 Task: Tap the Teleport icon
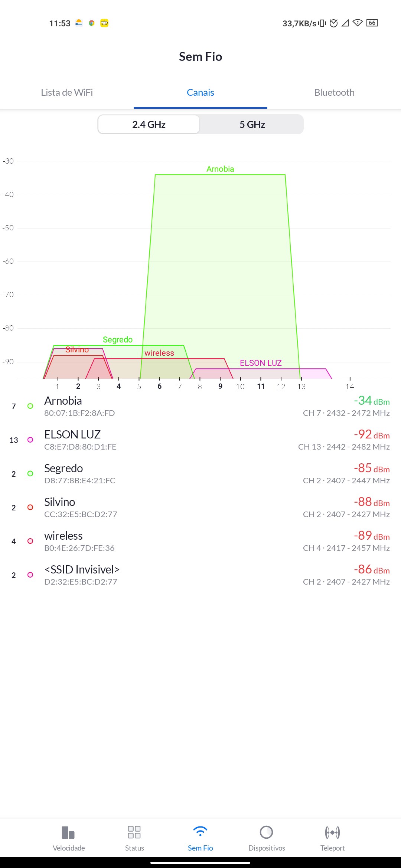tap(332, 833)
